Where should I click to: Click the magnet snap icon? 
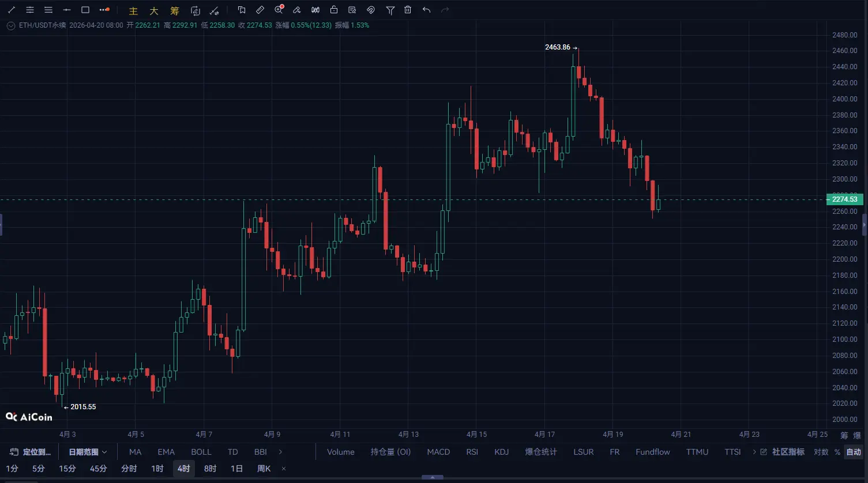[371, 10]
